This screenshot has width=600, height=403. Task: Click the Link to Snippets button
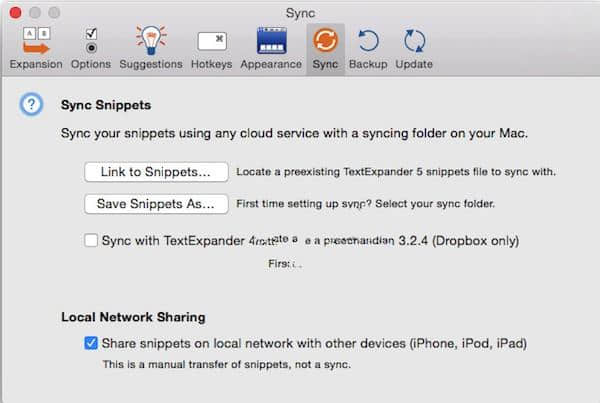click(156, 172)
